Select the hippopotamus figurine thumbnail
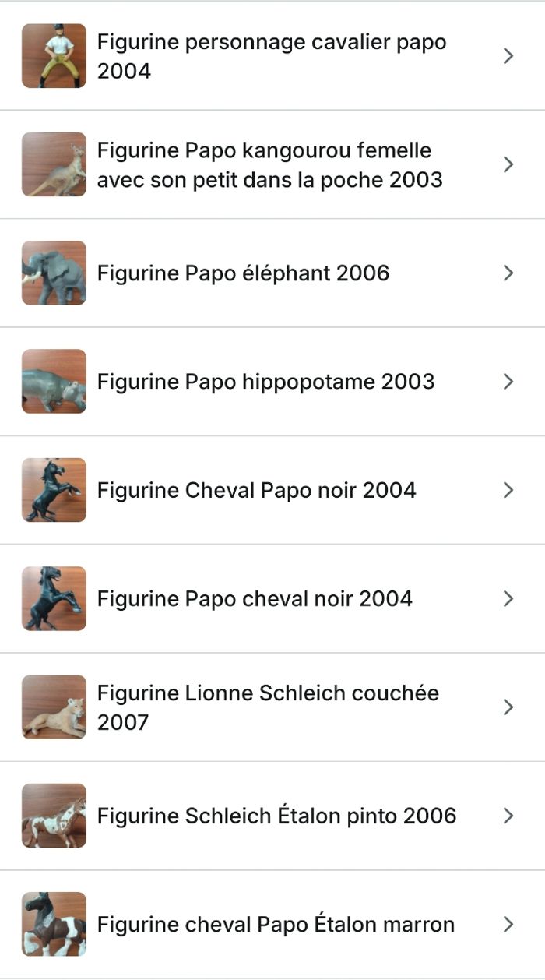Screen dimensions: 545x980 54,382
